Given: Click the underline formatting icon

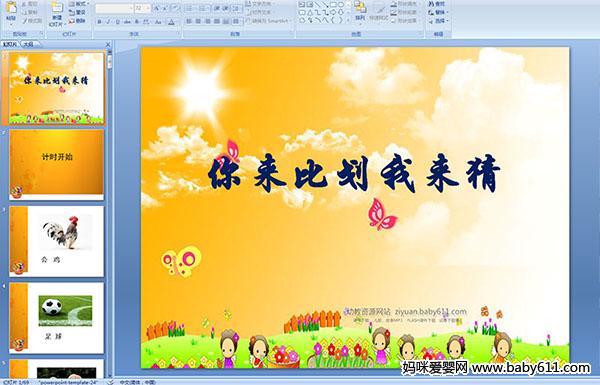Looking at the screenshot, I should click(117, 22).
